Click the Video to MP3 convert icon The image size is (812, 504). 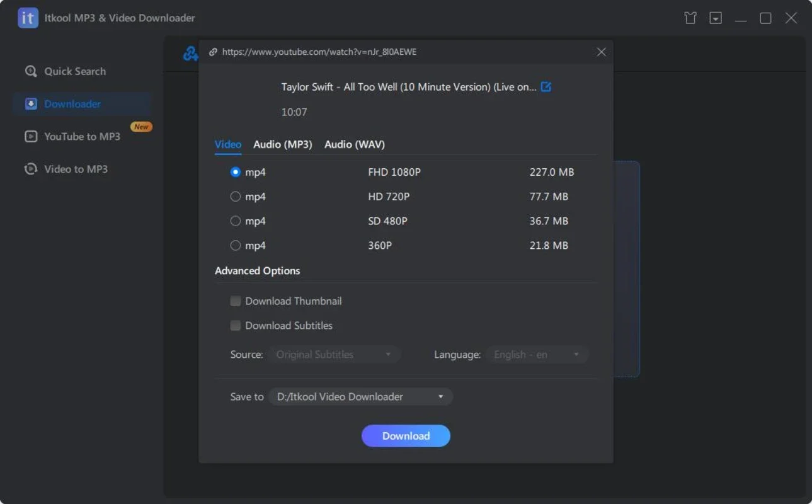(31, 169)
